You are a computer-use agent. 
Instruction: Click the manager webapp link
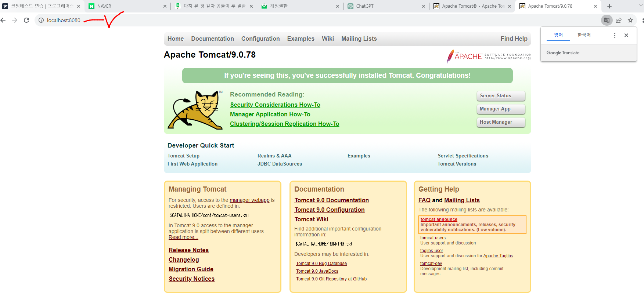(x=249, y=200)
